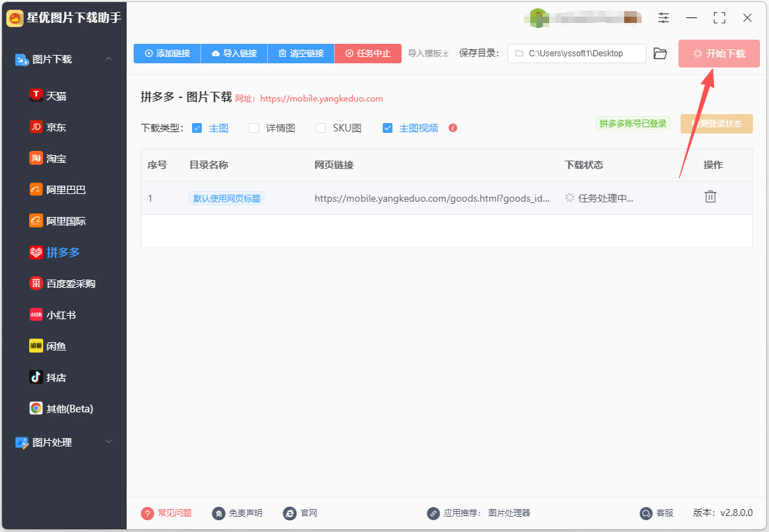Click the orange 检测登录状态 button
The height and width of the screenshot is (532, 769).
coord(717,124)
